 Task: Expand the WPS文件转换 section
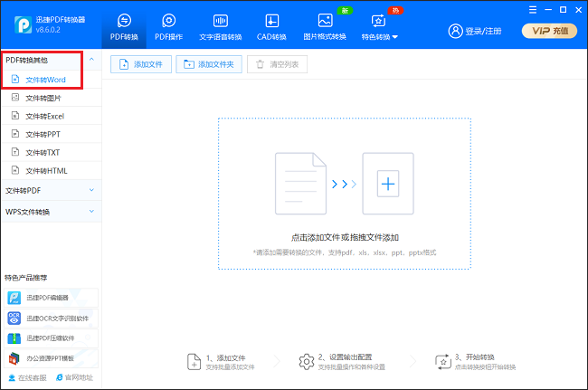(50, 212)
